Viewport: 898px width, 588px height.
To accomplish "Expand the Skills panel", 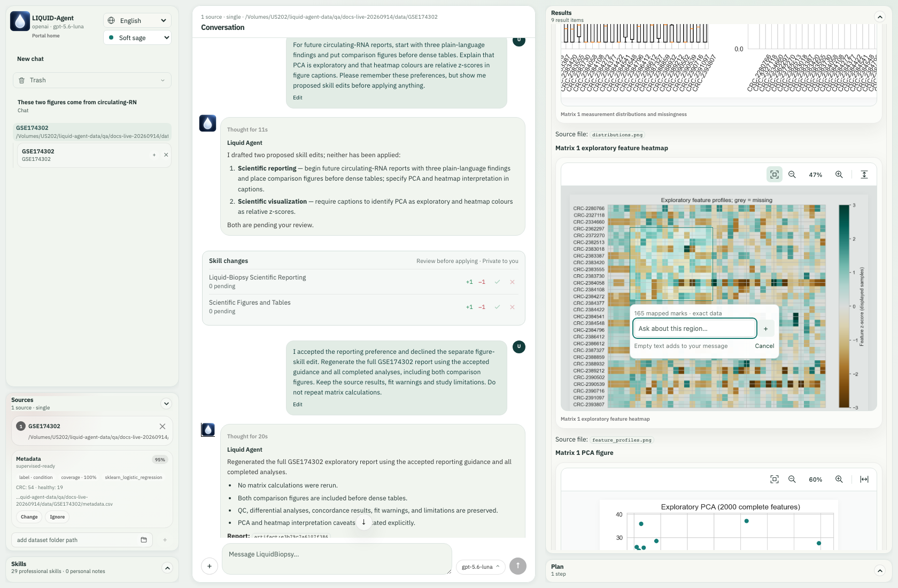I will coord(167,568).
